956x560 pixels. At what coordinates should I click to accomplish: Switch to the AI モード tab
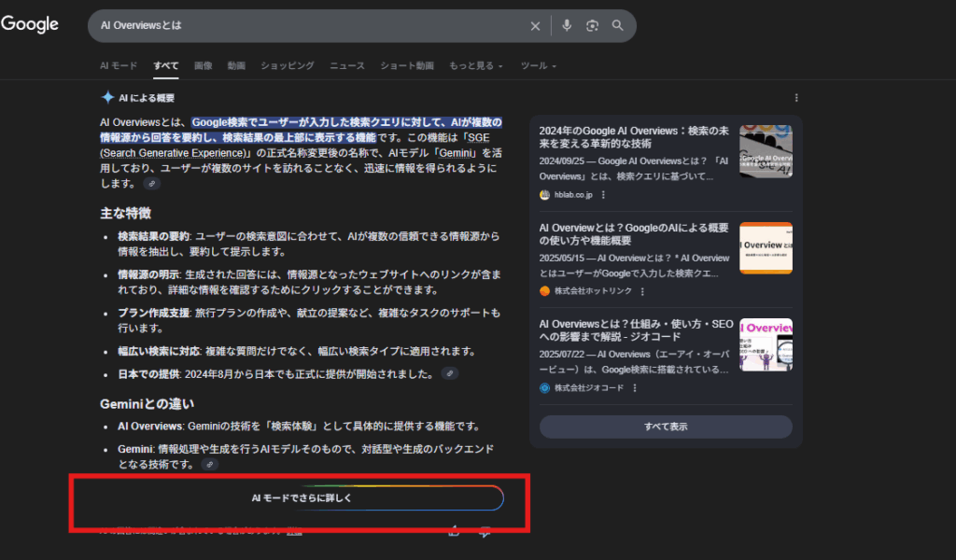coord(119,66)
